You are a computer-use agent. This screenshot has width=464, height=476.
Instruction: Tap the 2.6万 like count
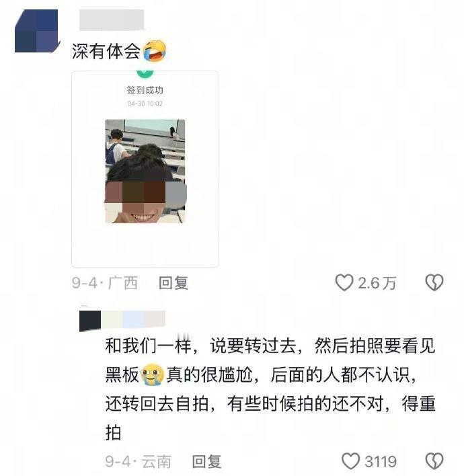pos(377,283)
